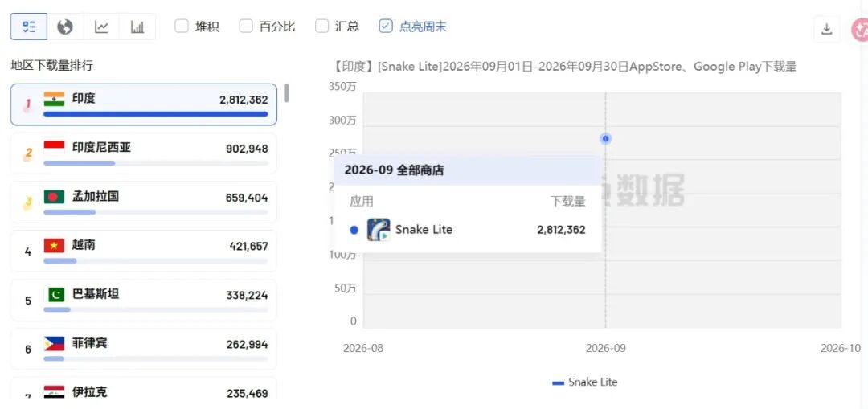This screenshot has height=409, width=868.
Task: Click the 659,404 download value
Action: (x=247, y=198)
